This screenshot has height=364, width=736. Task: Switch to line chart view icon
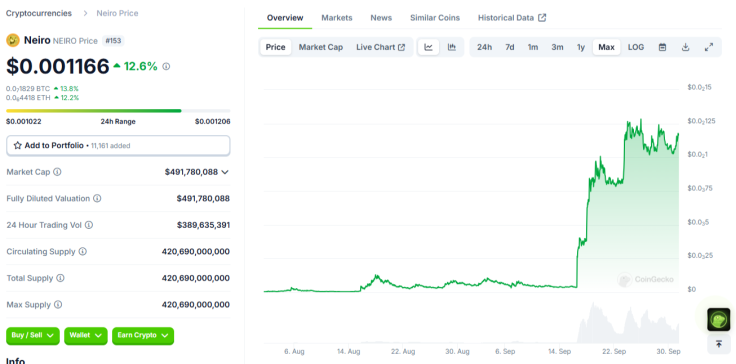(429, 47)
